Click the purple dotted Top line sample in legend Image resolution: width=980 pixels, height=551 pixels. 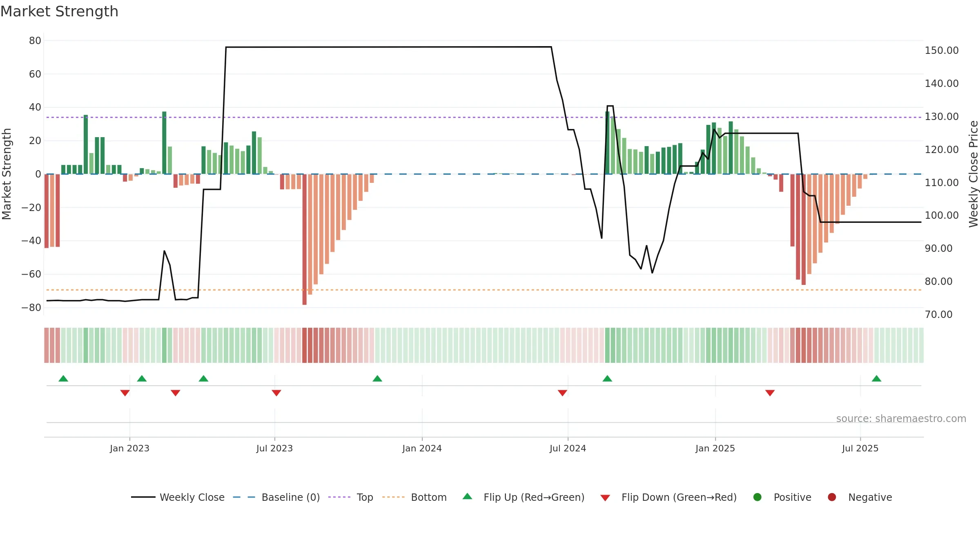(x=339, y=497)
